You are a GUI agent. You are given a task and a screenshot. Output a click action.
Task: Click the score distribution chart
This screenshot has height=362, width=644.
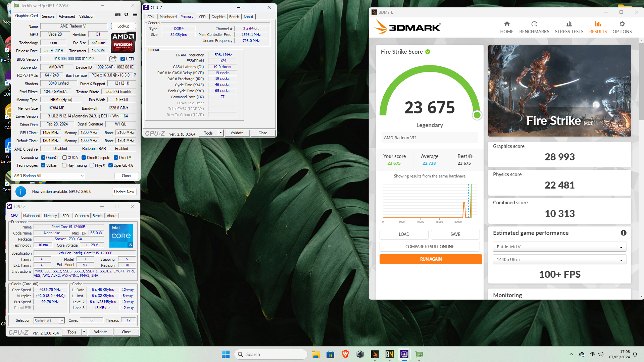point(430,203)
